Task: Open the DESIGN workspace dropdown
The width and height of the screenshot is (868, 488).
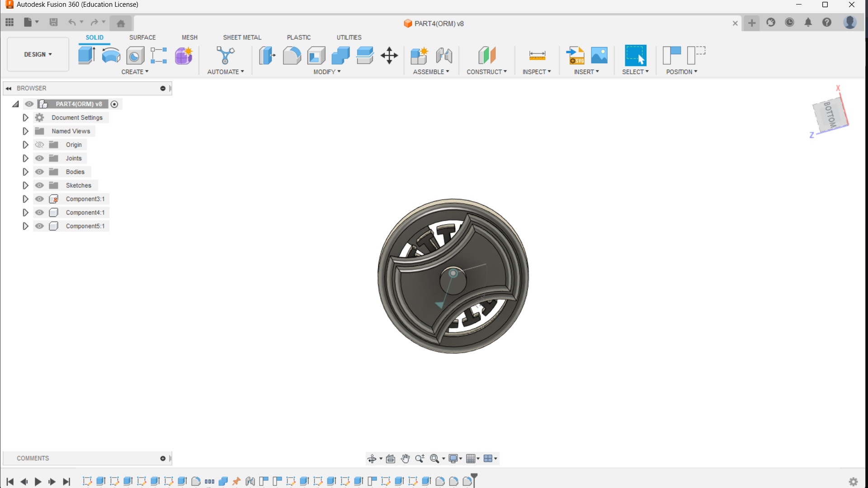Action: click(38, 54)
